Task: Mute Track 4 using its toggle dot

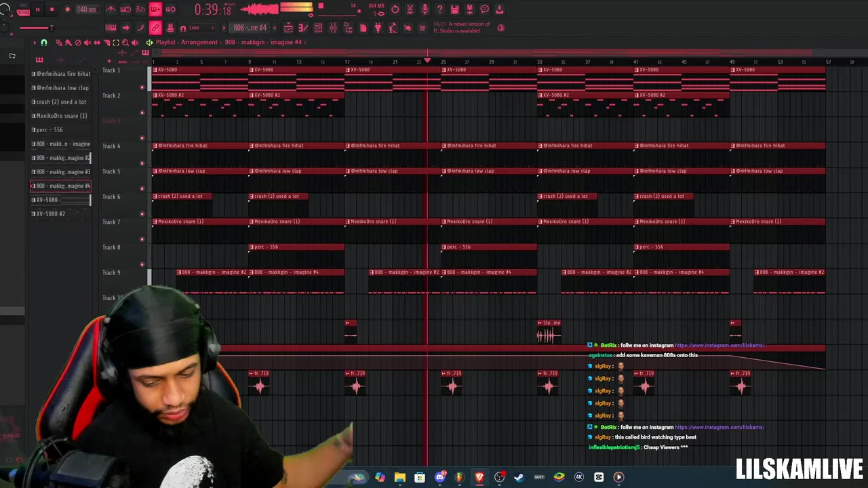Action: pos(142,163)
